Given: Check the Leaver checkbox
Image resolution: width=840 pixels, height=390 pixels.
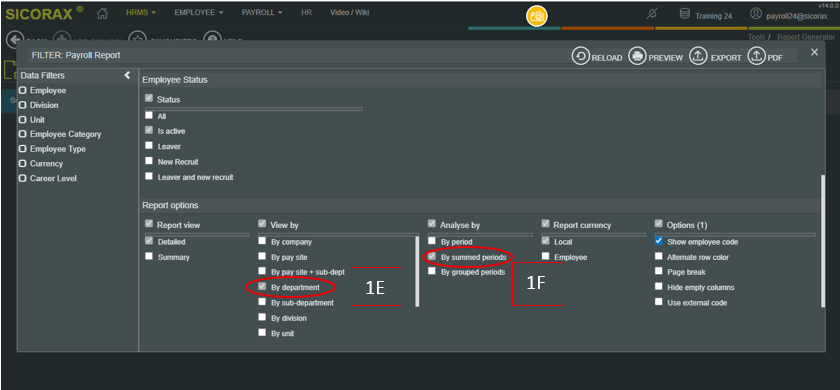Looking at the screenshot, I should pyautogui.click(x=148, y=145).
